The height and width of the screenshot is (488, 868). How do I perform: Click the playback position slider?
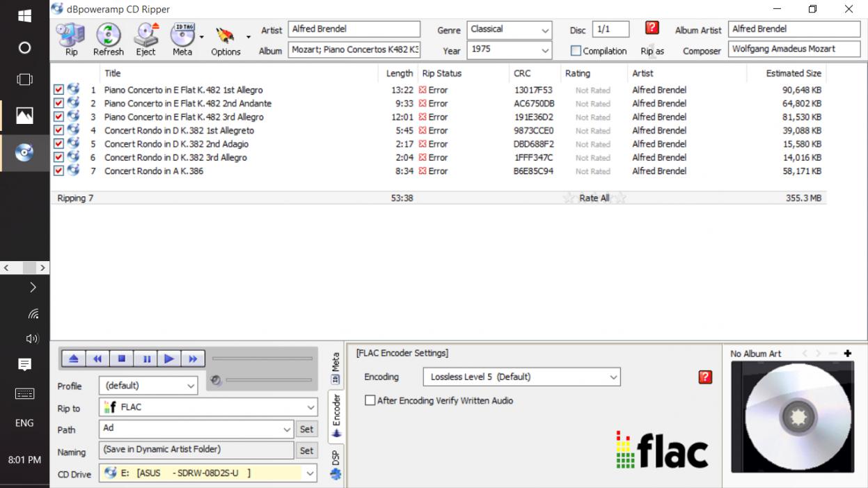(x=262, y=359)
